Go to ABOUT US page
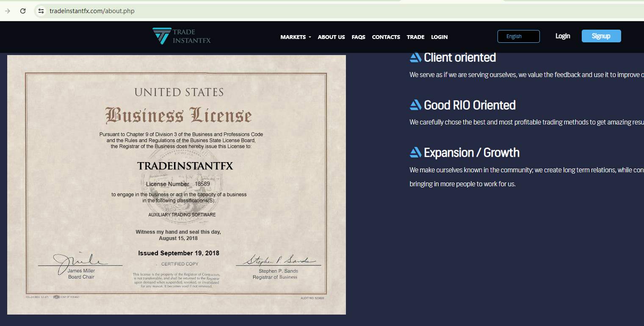 pyautogui.click(x=331, y=37)
